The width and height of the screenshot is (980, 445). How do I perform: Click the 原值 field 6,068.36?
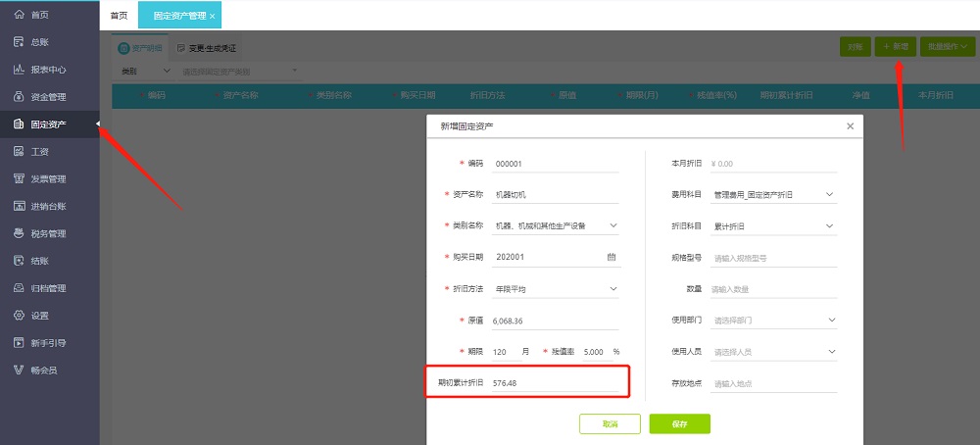point(555,321)
